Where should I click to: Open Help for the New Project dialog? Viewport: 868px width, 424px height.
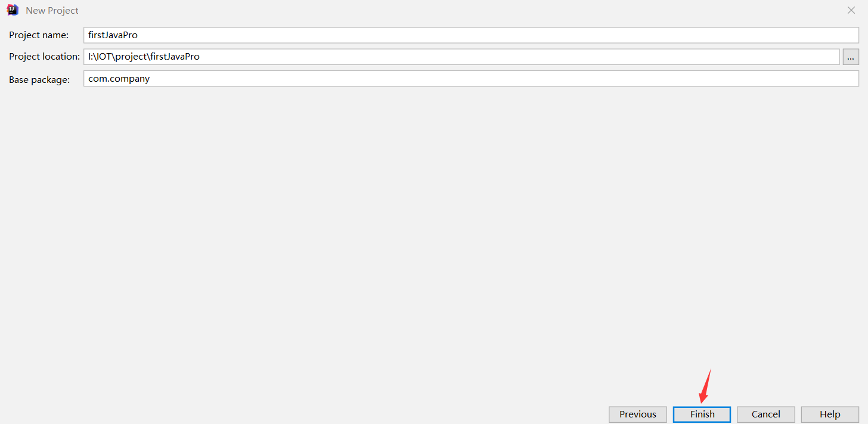click(x=830, y=414)
